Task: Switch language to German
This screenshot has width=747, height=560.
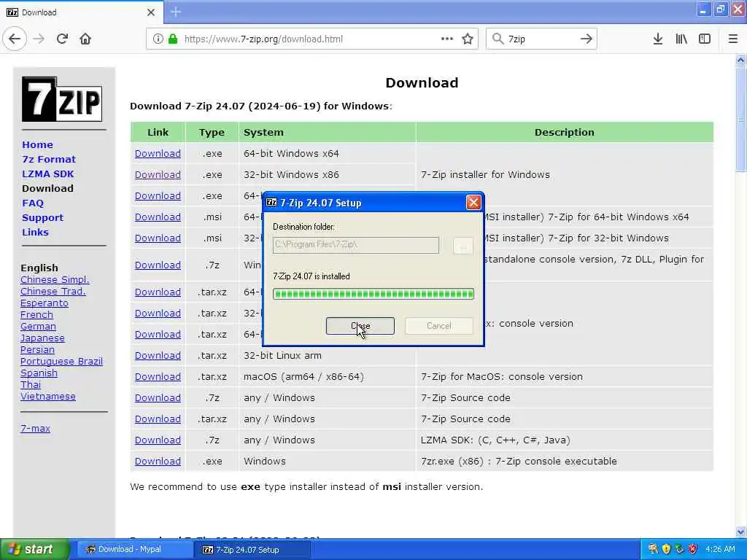Action: pyautogui.click(x=38, y=327)
